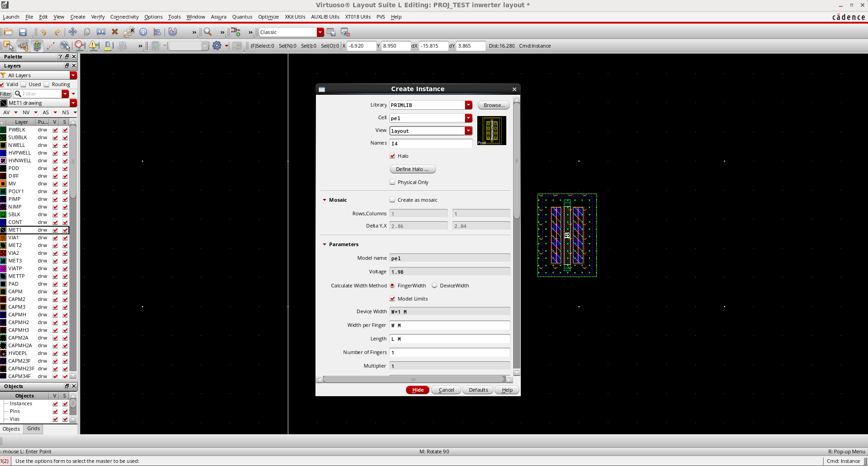Click the dialog Help button

click(507, 390)
